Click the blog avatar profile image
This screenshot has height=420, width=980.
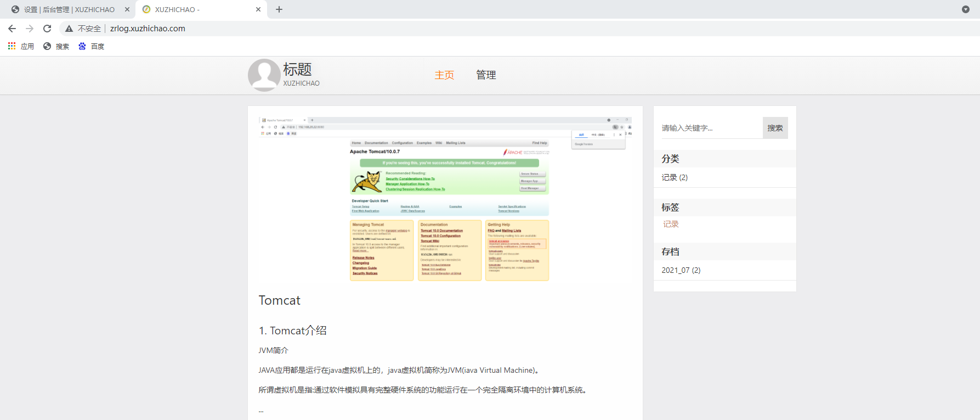(264, 75)
